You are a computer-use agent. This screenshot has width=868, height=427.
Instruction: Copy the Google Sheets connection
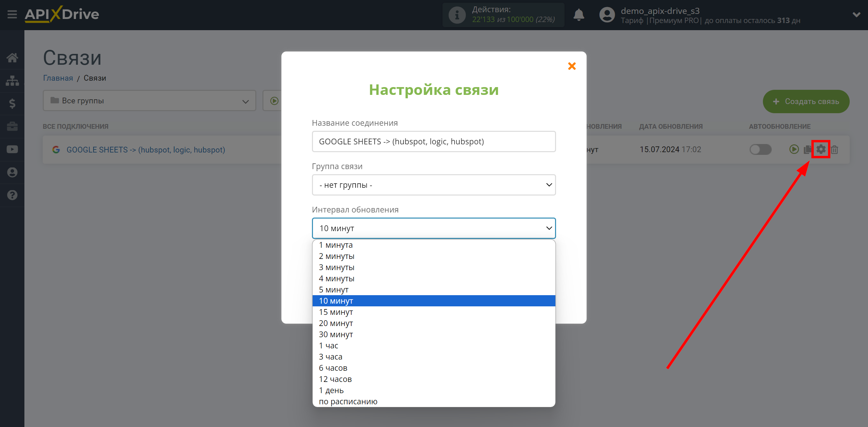point(808,149)
